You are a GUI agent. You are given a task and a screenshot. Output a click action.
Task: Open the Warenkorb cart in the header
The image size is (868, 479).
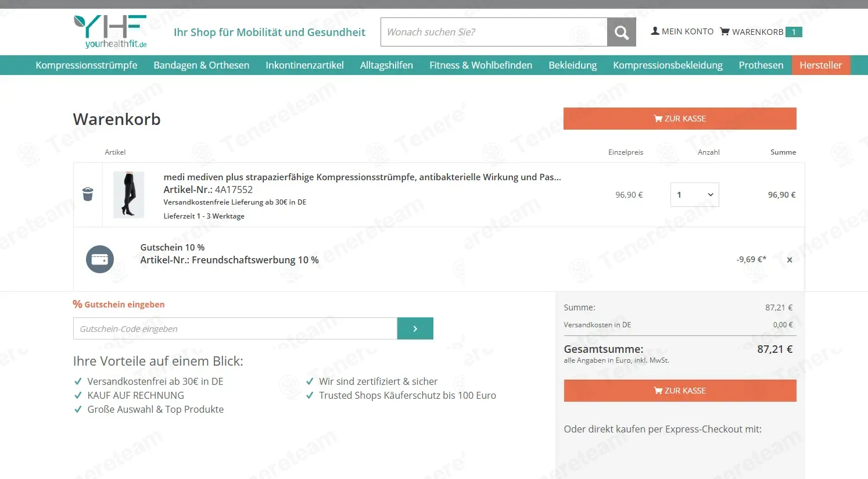point(761,32)
